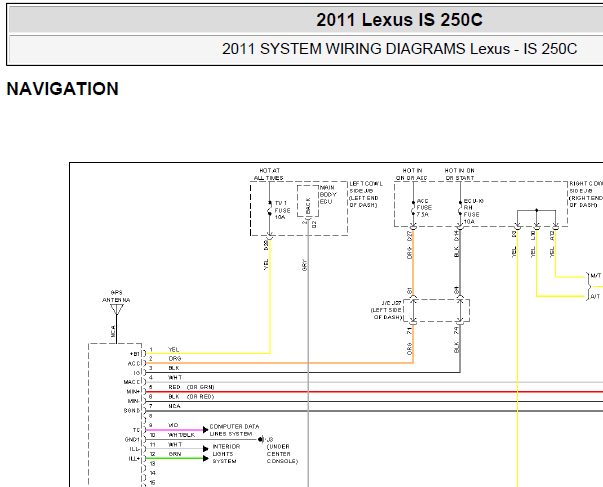Click the "BLK (OR RED)" wire label
Image resolution: width=603 pixels, height=487 pixels.
[x=191, y=397]
